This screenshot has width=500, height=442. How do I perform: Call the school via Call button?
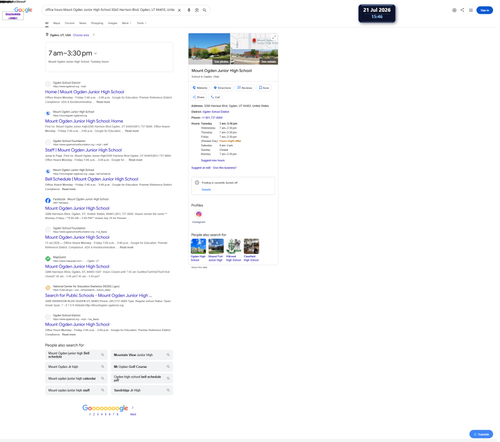[x=215, y=97]
